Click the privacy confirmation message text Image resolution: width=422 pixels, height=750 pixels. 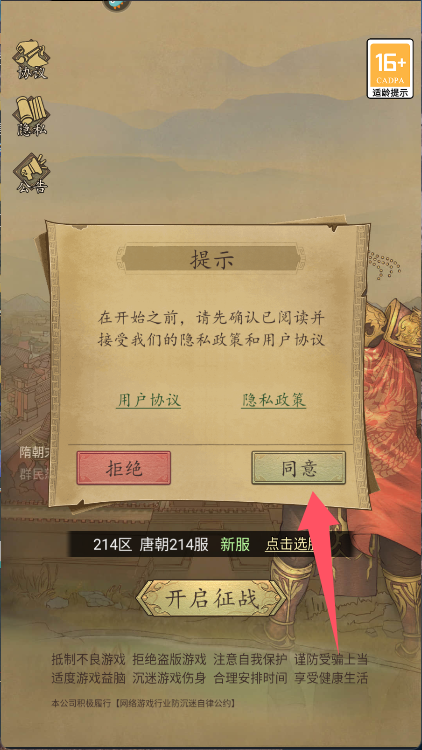point(211,329)
